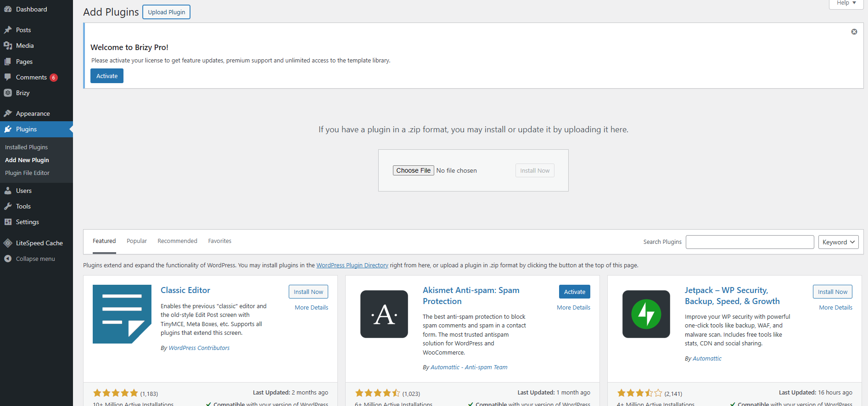Click the Choose File button
This screenshot has width=868, height=406.
tap(414, 170)
